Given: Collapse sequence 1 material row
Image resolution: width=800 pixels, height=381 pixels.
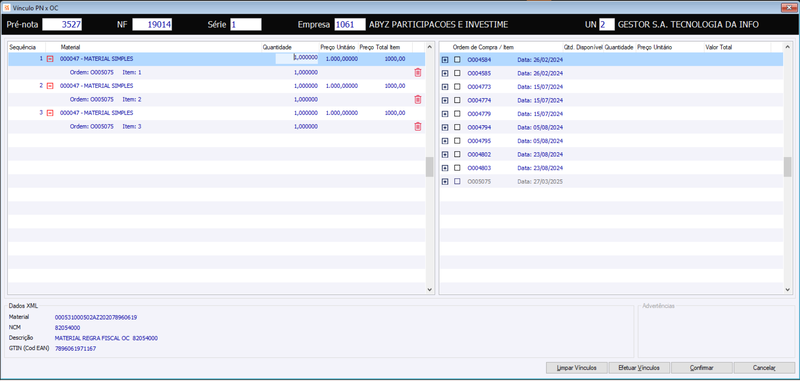Looking at the screenshot, I should (50, 59).
